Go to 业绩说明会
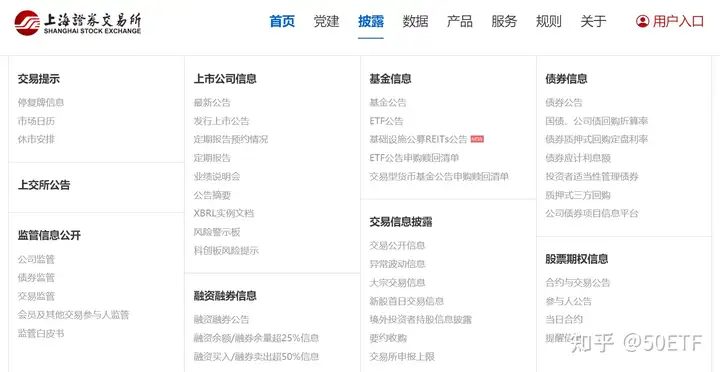 (x=217, y=176)
